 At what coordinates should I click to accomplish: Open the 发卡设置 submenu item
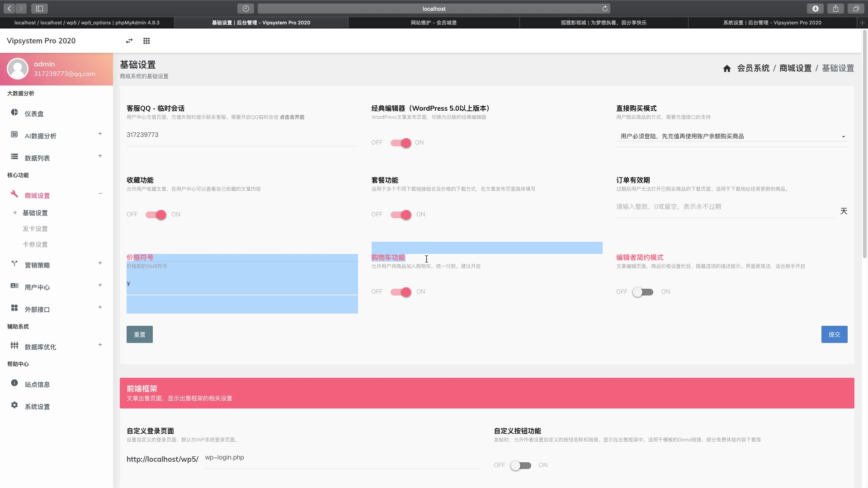(35, 229)
